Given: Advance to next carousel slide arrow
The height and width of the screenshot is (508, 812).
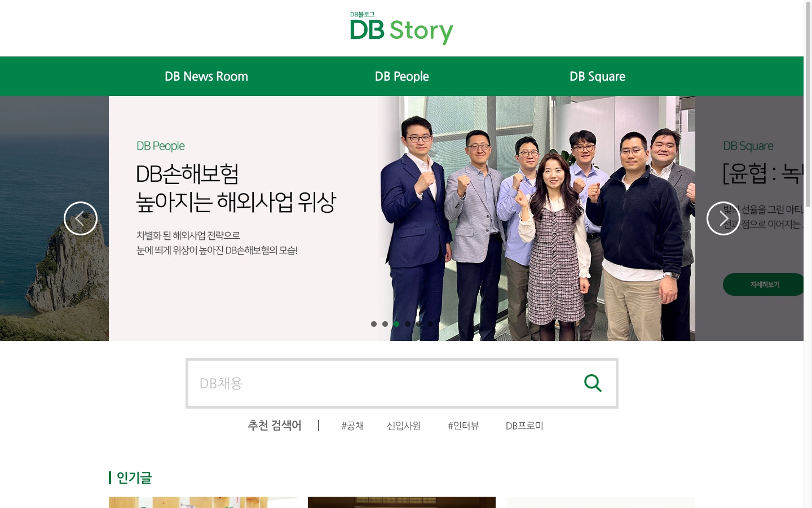Looking at the screenshot, I should pyautogui.click(x=723, y=218).
